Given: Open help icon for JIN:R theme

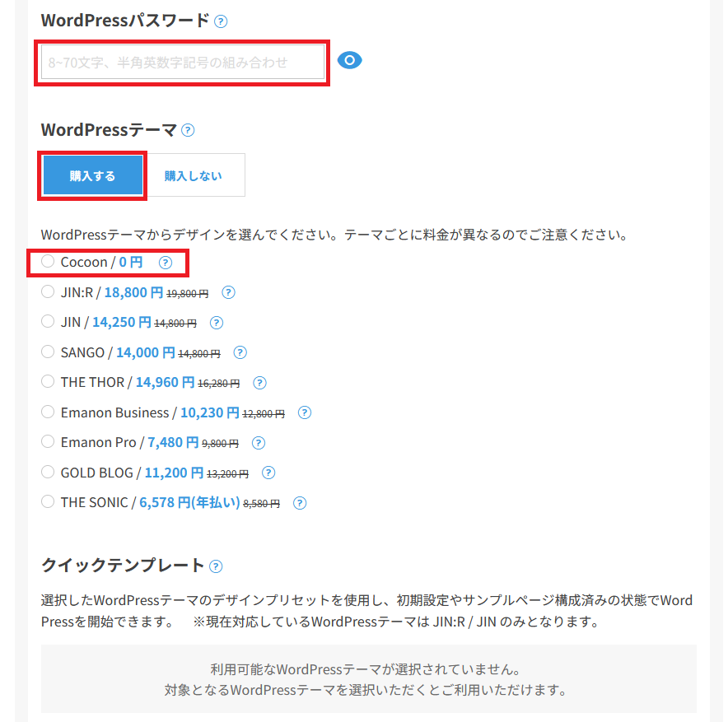Looking at the screenshot, I should 228,293.
